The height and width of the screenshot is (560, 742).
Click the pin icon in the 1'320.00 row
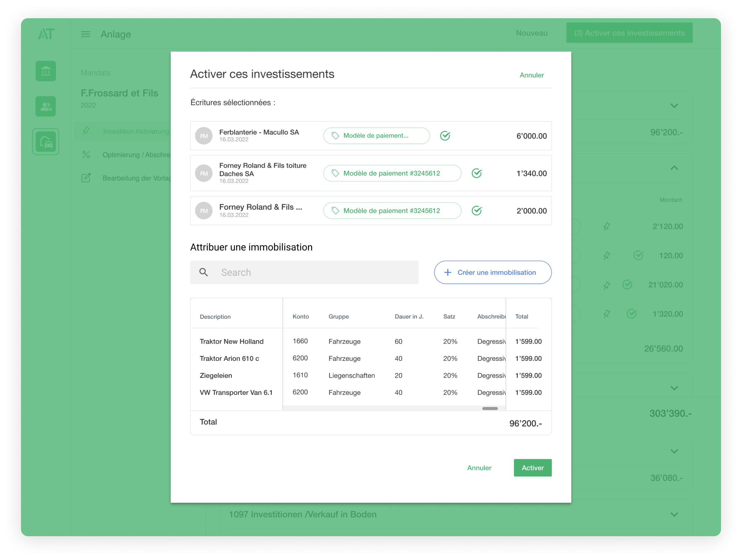[607, 314]
